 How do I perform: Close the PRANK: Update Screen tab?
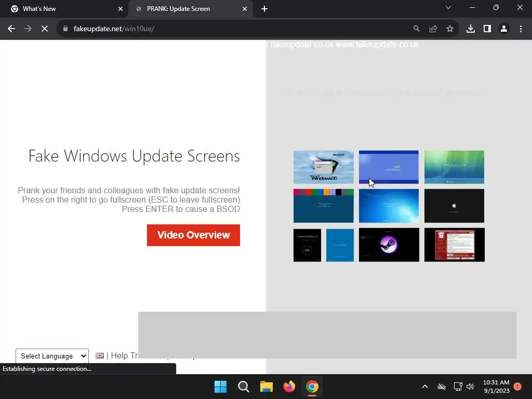tap(245, 9)
